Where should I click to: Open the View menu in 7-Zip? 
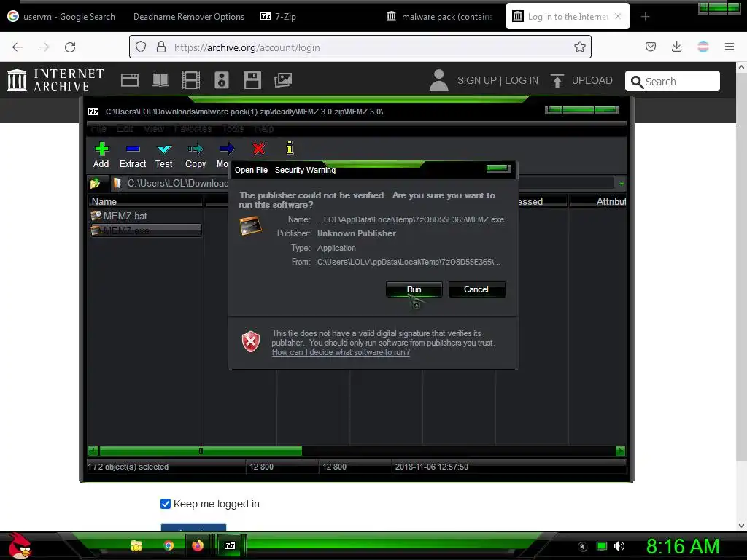pos(154,128)
